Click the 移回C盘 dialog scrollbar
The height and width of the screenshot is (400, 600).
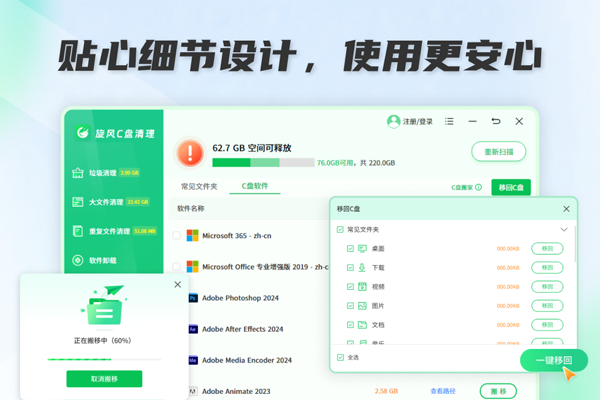(575, 245)
